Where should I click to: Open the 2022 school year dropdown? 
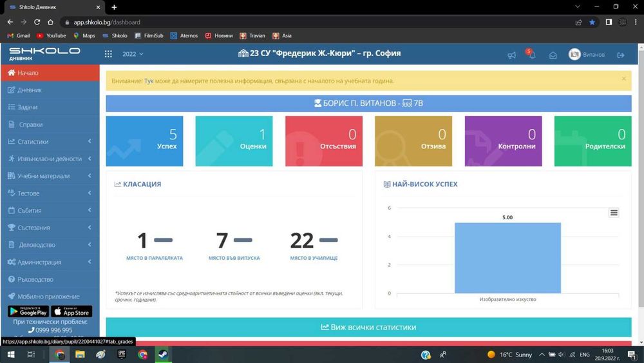pos(133,54)
